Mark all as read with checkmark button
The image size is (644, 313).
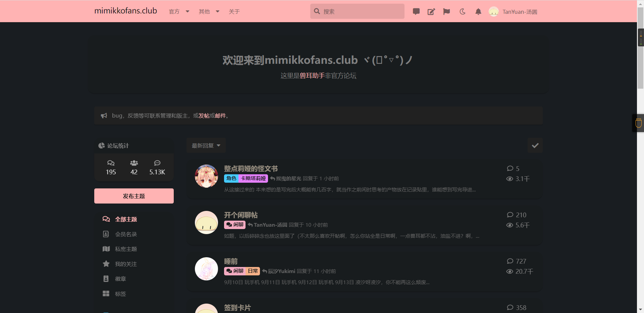535,145
